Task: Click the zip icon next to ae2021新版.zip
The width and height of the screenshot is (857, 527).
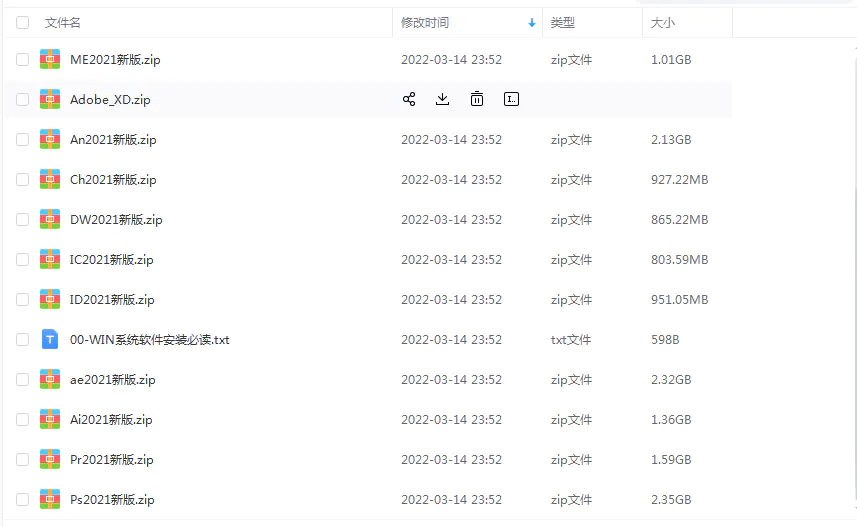Action: pyautogui.click(x=50, y=379)
